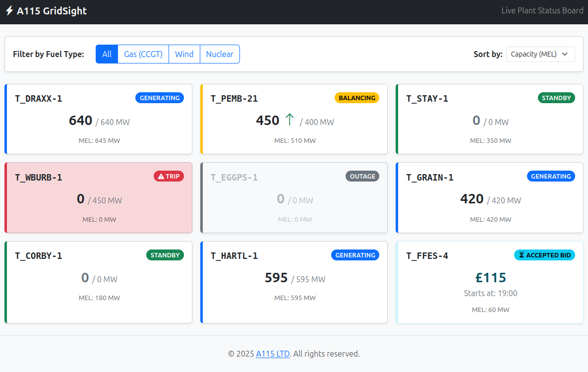Screen dimensions: 588x372
Task: Click the T_HARTL-1 plant name
Action: [x=235, y=256]
